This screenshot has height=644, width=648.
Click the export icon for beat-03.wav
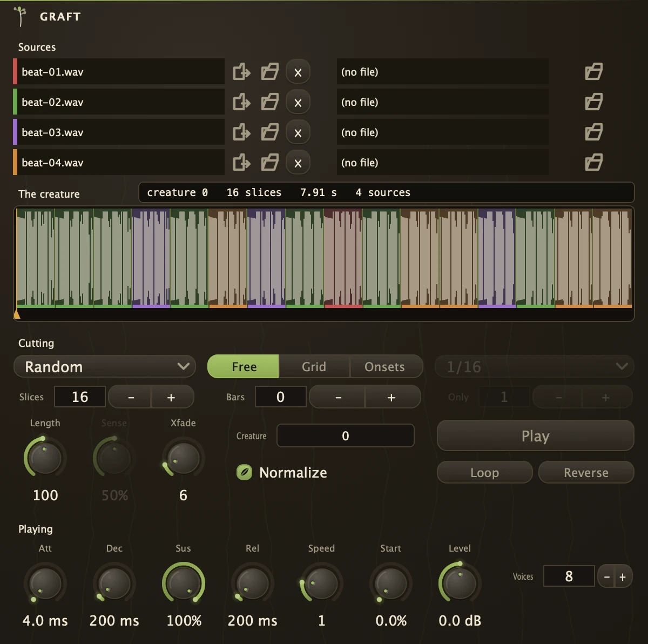click(241, 132)
